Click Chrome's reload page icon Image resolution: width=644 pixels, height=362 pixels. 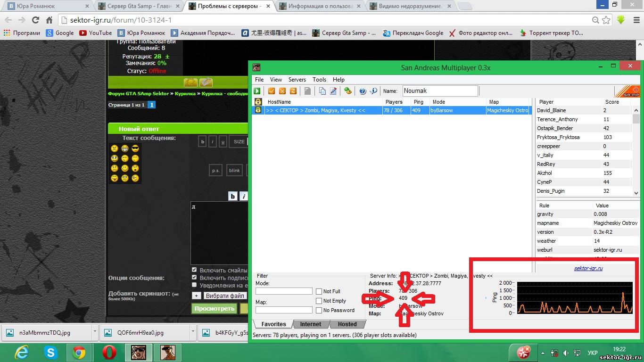click(x=35, y=20)
